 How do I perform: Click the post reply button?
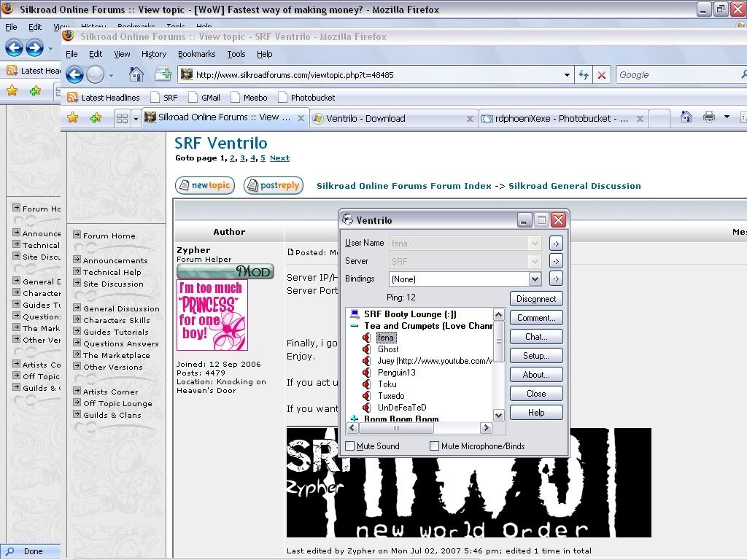[x=274, y=185]
